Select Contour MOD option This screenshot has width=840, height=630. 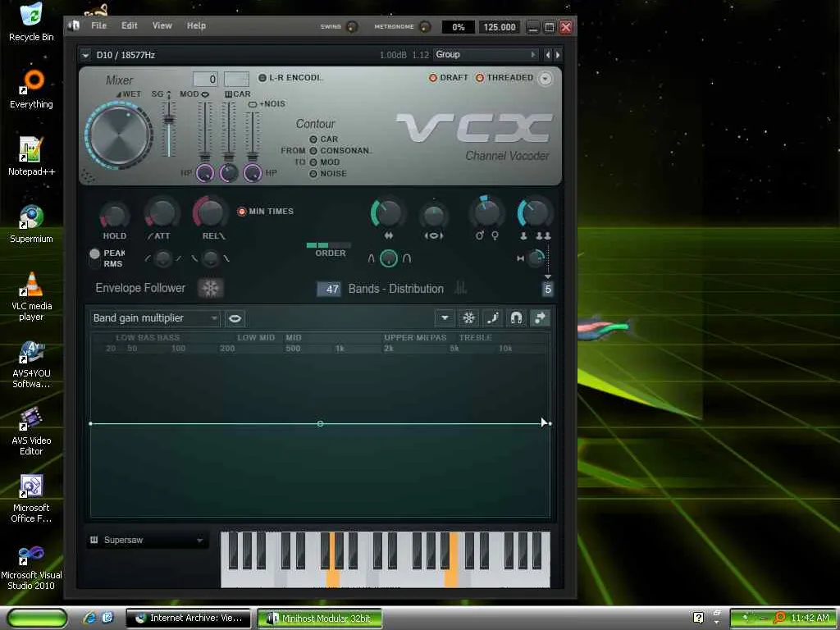(x=325, y=162)
